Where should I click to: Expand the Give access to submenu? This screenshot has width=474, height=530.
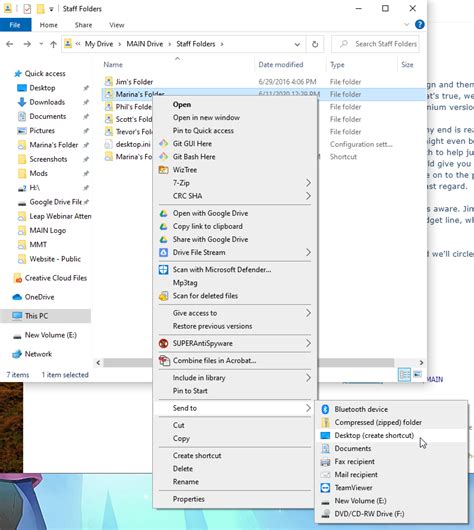click(x=308, y=313)
